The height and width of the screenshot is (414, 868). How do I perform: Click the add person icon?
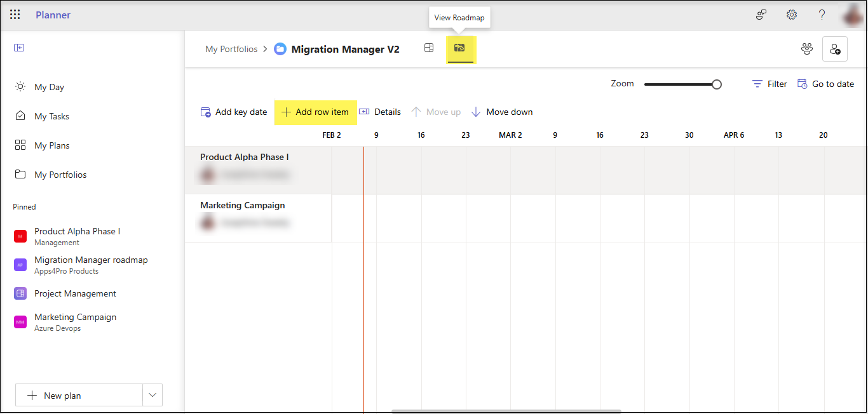click(x=834, y=48)
